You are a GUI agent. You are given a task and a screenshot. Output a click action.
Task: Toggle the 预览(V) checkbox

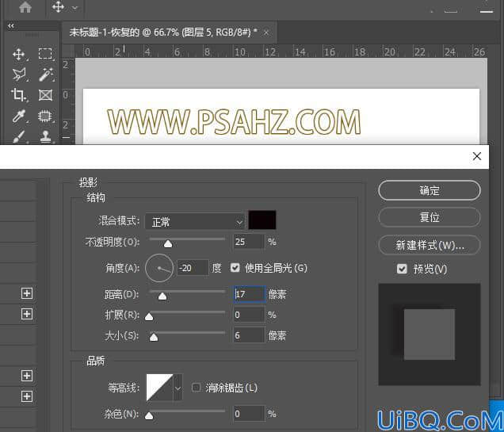[x=402, y=269]
